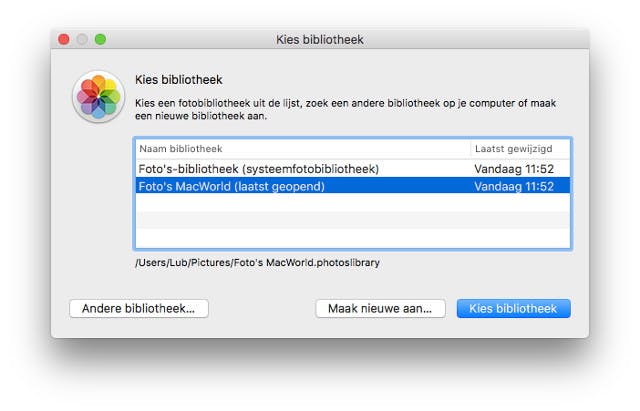Screen dimensions: 640x411
Task: Click the bottom empty row of the library list
Action: 352,238
